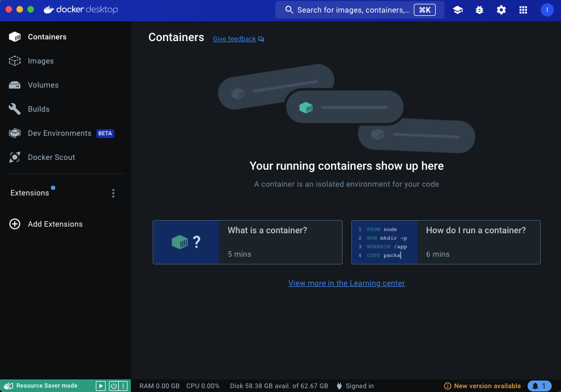Click Your running containers show up here
Image resolution: width=561 pixels, height=392 pixels.
346,166
